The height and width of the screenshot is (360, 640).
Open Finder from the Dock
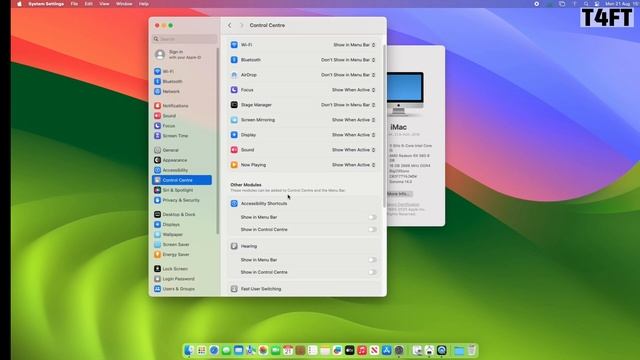tap(189, 350)
